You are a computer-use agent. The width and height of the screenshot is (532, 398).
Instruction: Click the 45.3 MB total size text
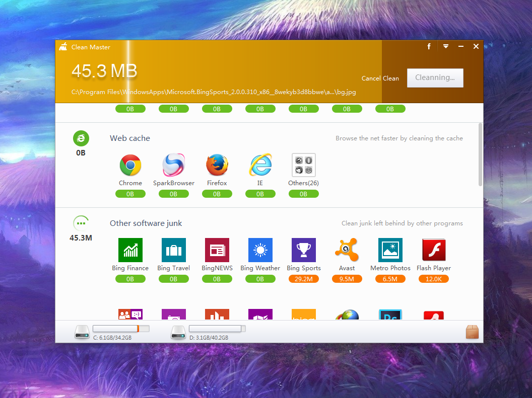coord(104,71)
